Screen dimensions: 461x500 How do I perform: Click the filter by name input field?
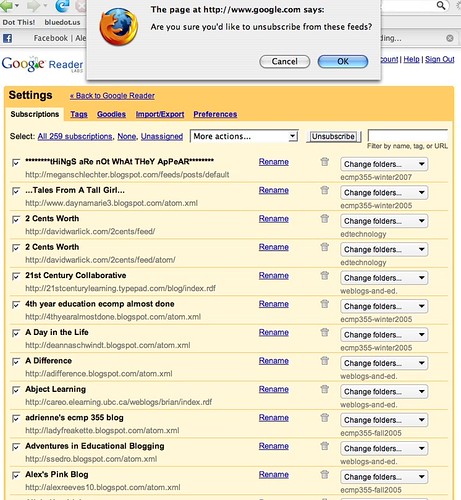[x=408, y=135]
